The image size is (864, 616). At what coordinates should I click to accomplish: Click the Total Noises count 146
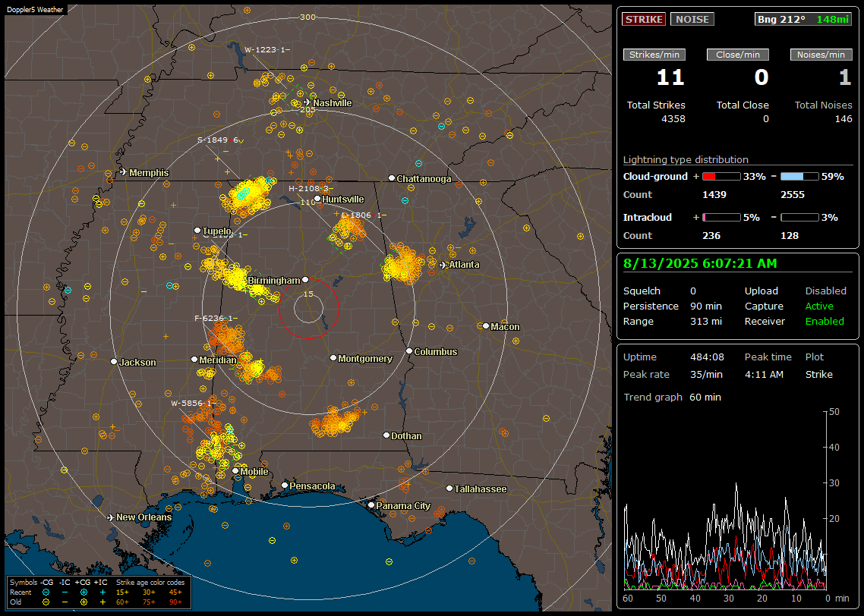pos(843,119)
